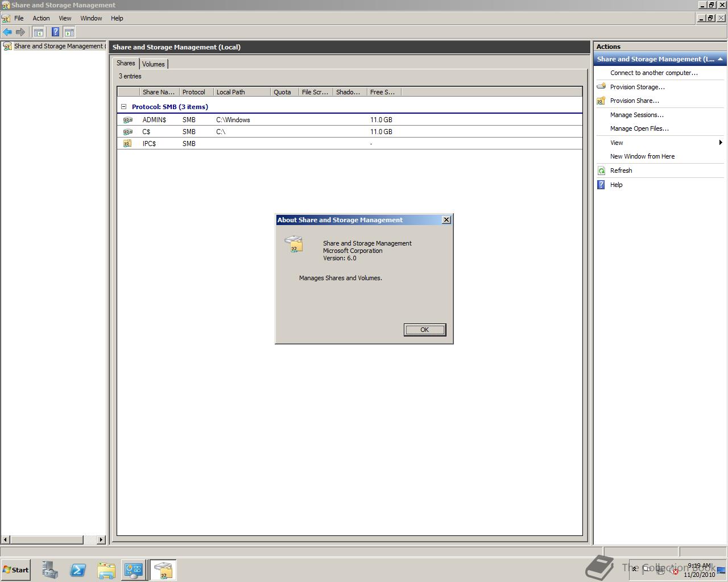This screenshot has width=728, height=582.
Task: Click OK in the About dialog
Action: (x=425, y=330)
